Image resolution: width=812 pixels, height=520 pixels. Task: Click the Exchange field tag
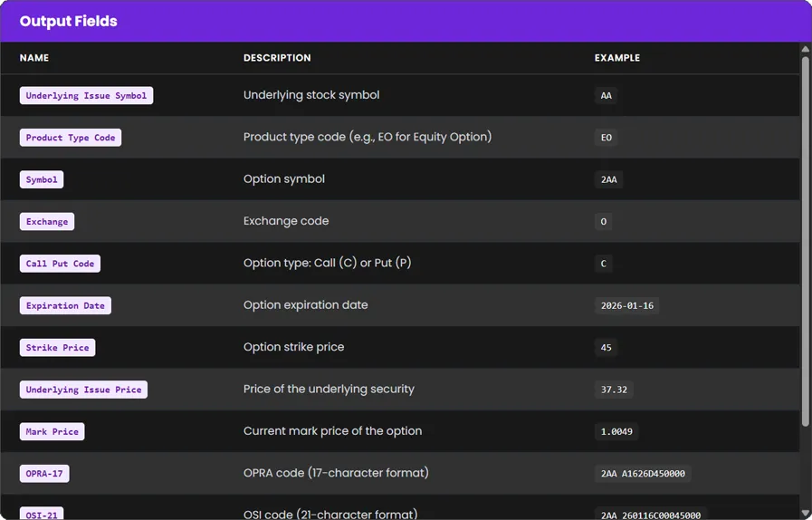point(47,221)
